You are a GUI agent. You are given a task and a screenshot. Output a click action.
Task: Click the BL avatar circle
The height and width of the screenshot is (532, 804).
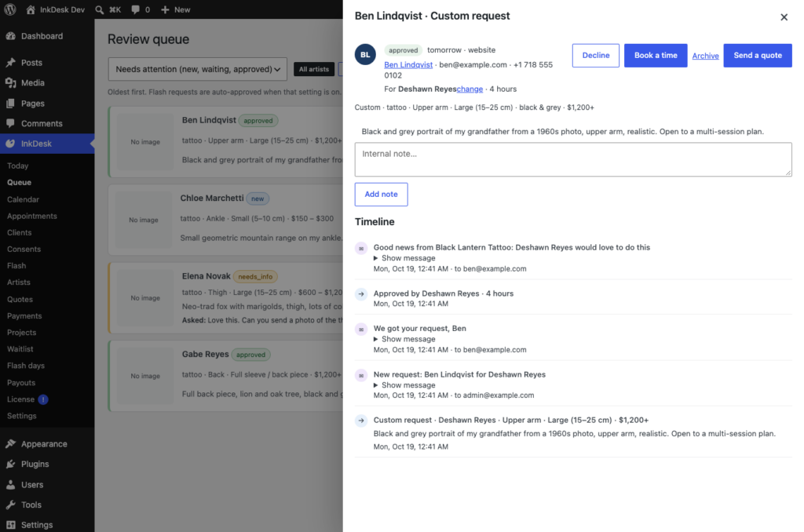point(365,54)
